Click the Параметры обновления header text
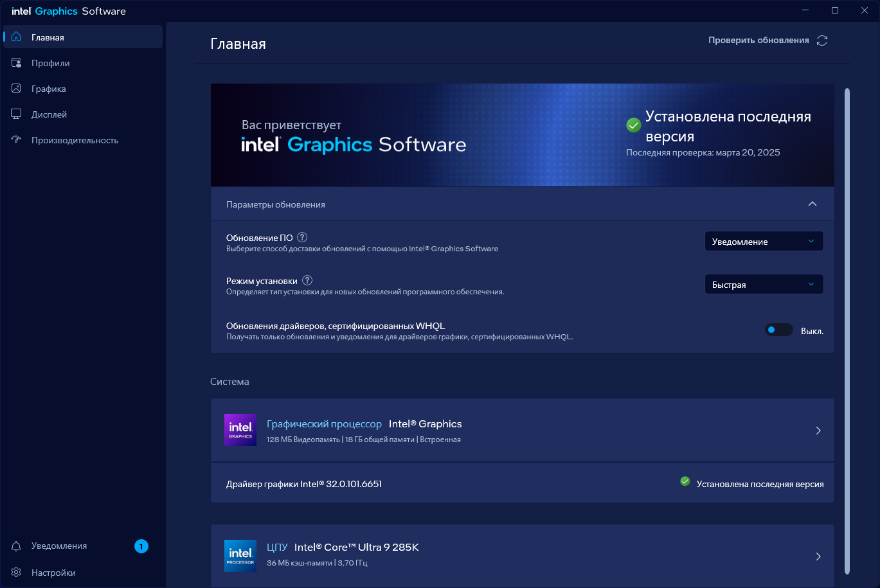Screen dimensions: 880x588 (x=276, y=204)
